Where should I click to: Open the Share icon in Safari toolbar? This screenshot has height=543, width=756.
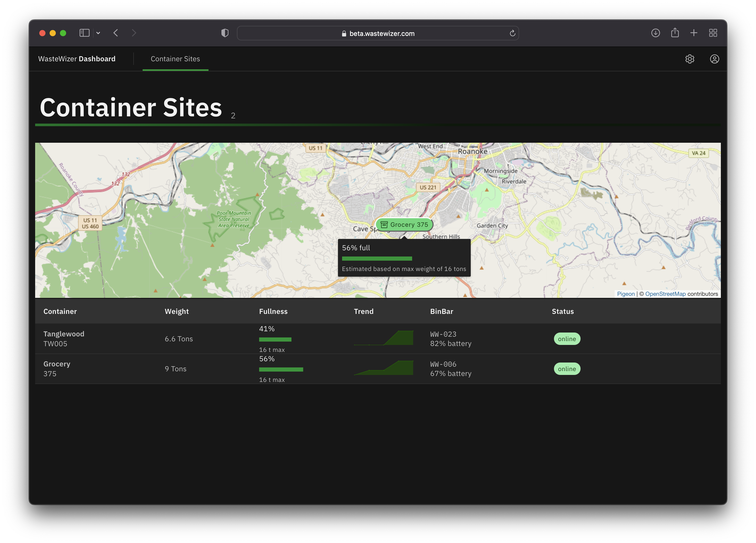pyautogui.click(x=675, y=33)
